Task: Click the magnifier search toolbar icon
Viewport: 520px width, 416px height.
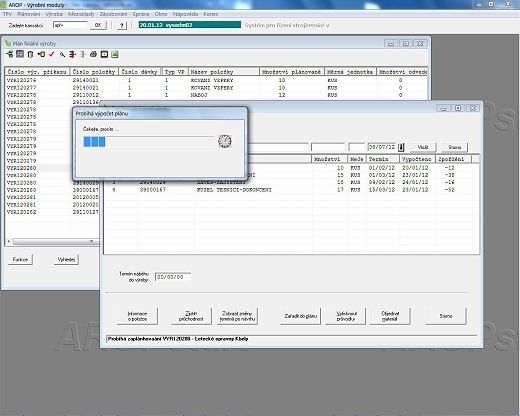Action: point(62,54)
